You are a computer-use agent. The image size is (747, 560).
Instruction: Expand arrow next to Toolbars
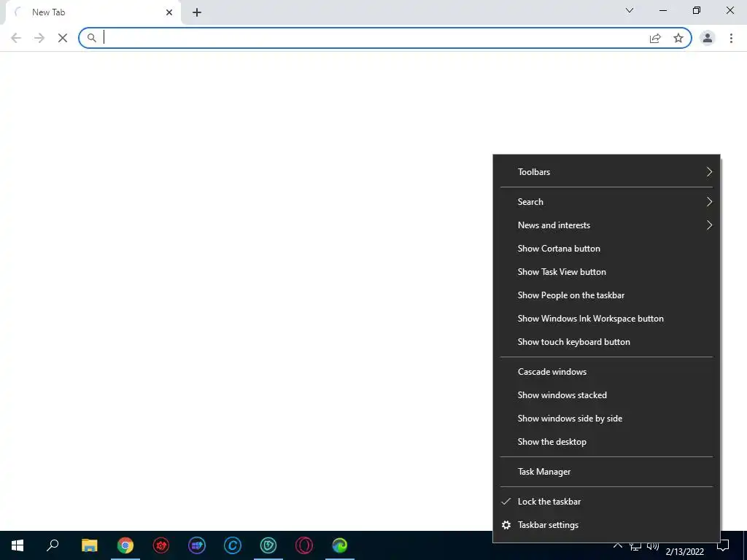pyautogui.click(x=709, y=172)
